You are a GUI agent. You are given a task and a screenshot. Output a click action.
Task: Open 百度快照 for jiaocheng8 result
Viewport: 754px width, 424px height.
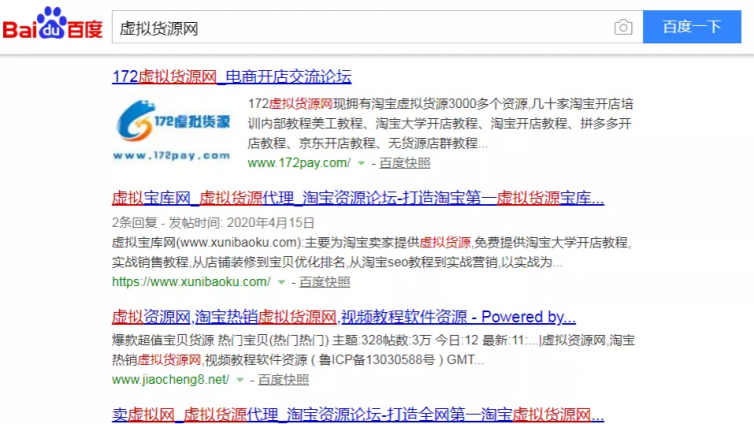point(283,380)
